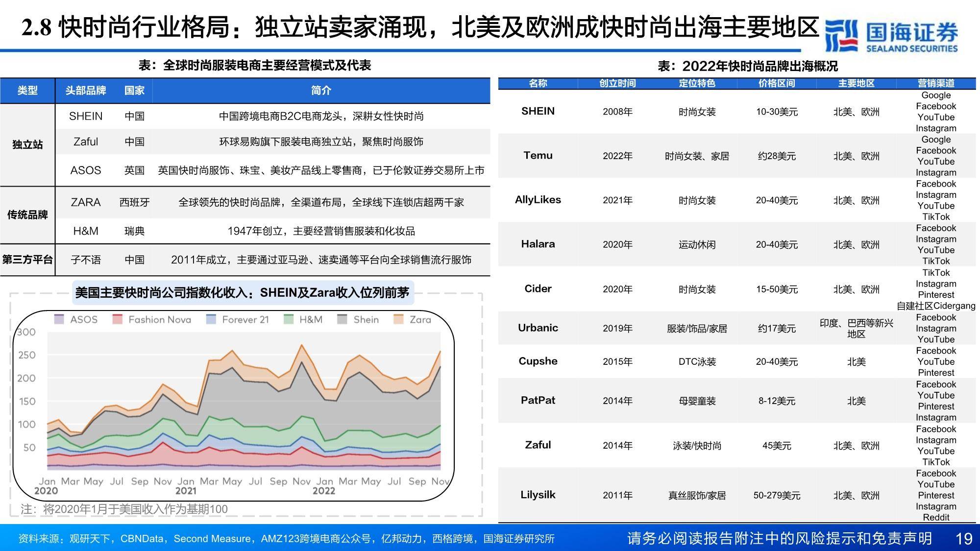Click the 母婴童装 positioning cell

click(x=697, y=401)
